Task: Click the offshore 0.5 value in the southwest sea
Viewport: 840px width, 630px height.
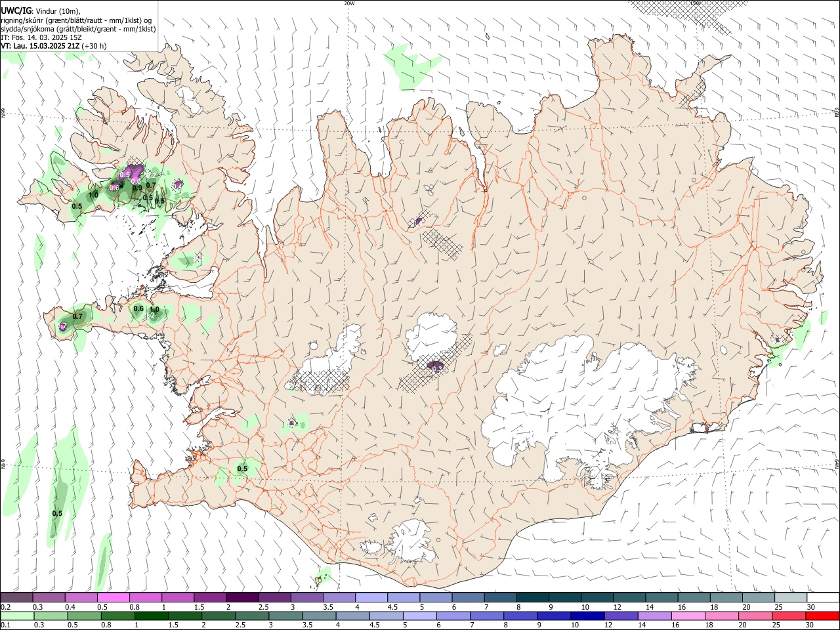Action: pos(57,513)
